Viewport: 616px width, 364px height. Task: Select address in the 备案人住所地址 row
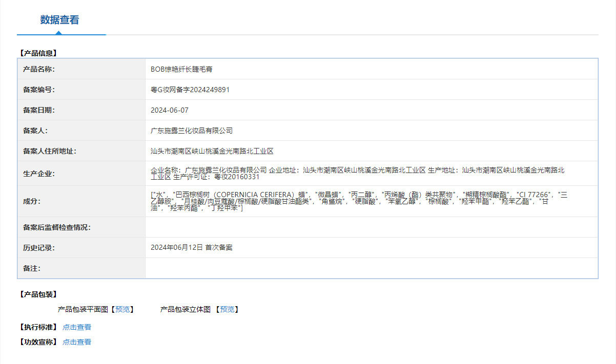[212, 151]
